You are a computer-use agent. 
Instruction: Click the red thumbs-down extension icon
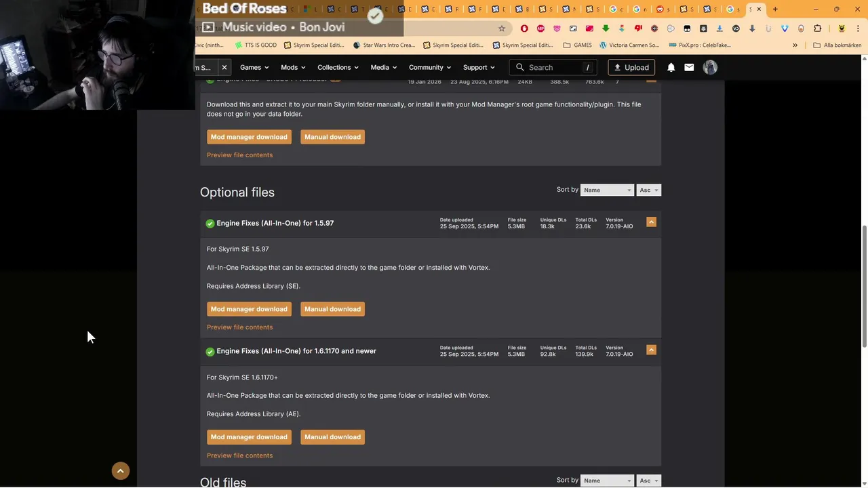pos(638,28)
